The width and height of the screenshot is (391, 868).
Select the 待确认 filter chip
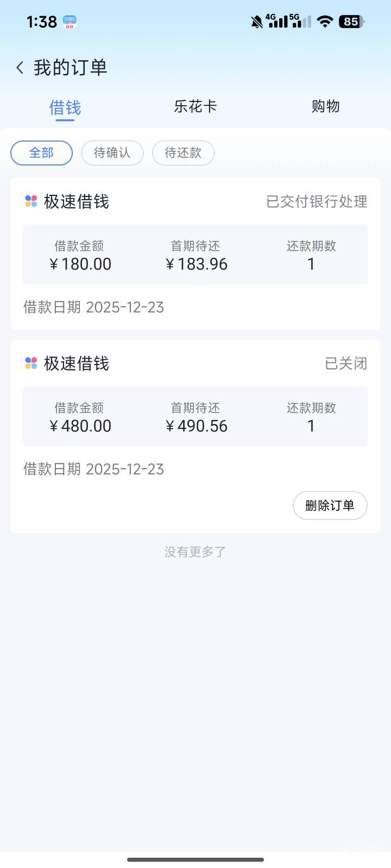point(112,153)
